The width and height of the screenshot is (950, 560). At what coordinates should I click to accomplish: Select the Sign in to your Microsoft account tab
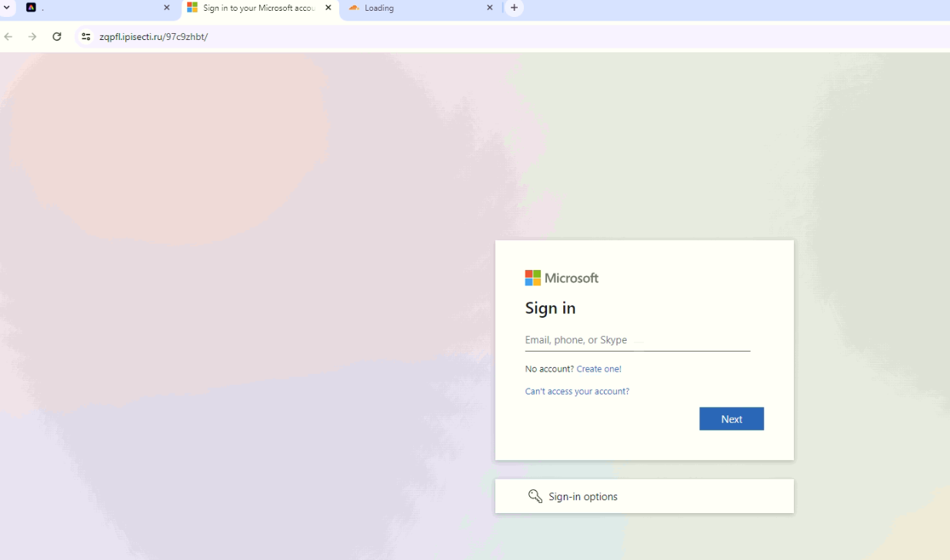click(260, 8)
